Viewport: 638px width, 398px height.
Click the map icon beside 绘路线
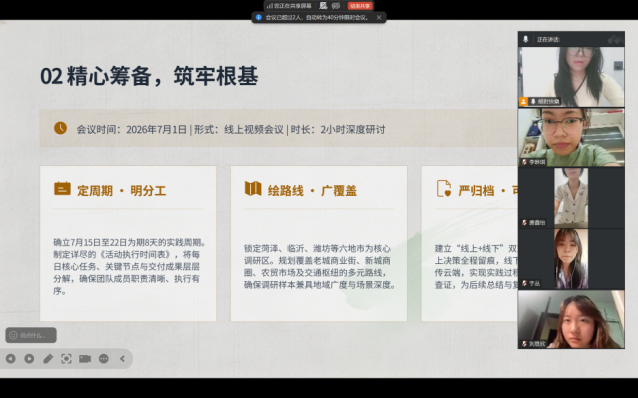point(253,188)
